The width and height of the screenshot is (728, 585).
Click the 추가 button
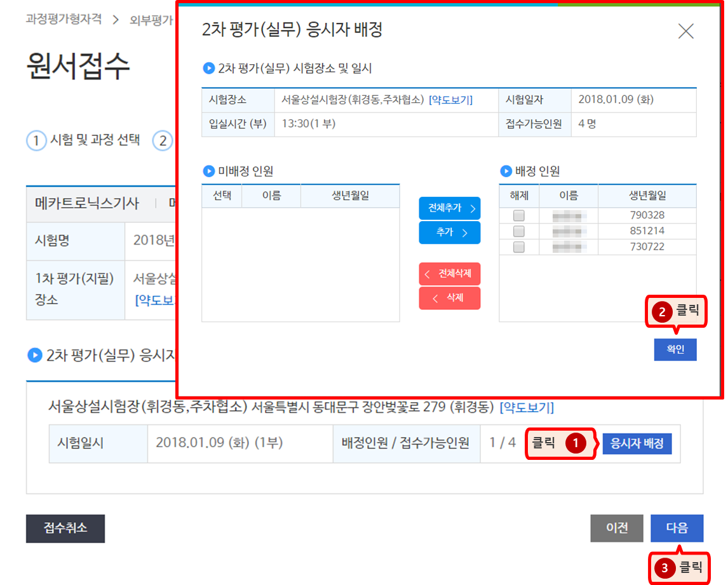pos(449,232)
